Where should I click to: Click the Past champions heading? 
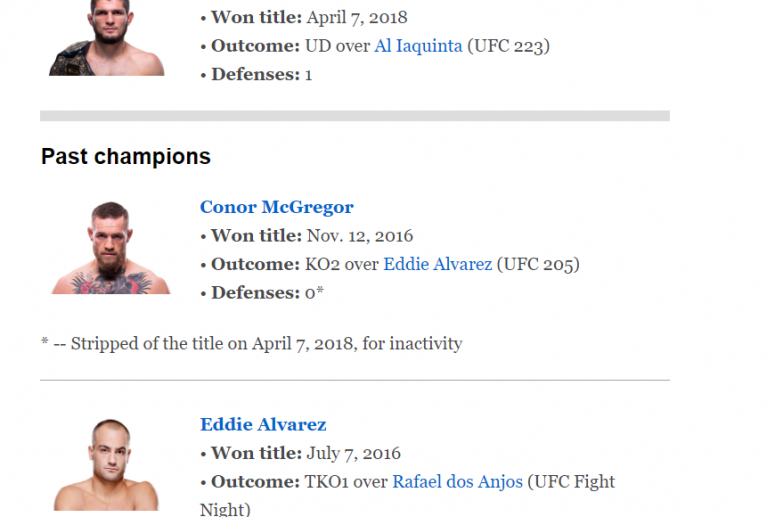point(126,157)
